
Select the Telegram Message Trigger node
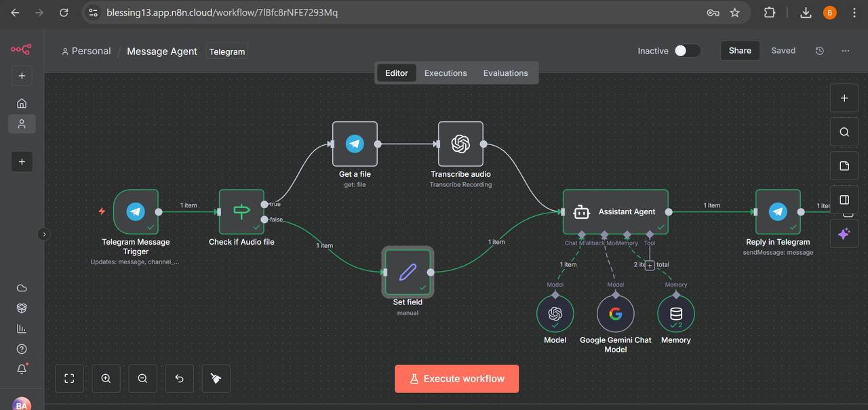[136, 211]
